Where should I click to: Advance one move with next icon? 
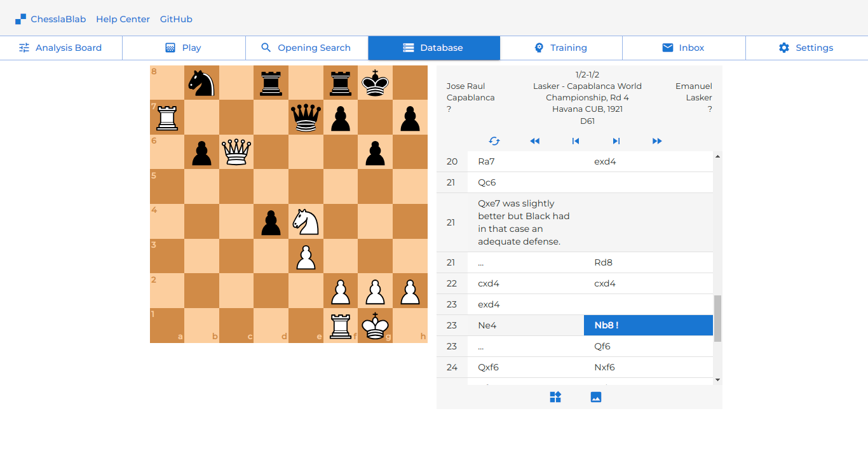[616, 141]
